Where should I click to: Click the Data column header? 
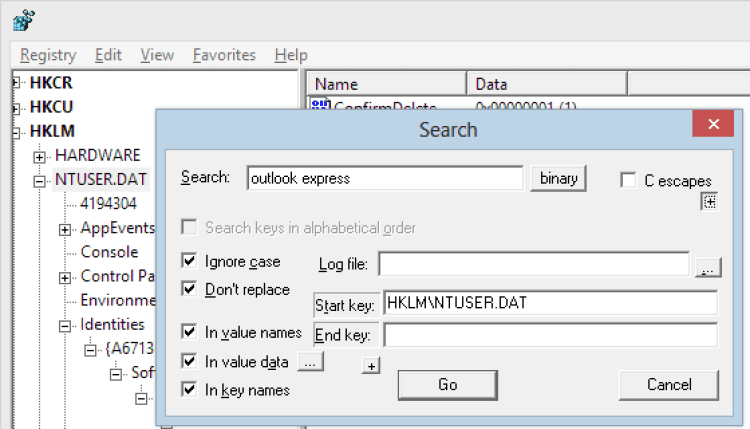pyautogui.click(x=546, y=84)
